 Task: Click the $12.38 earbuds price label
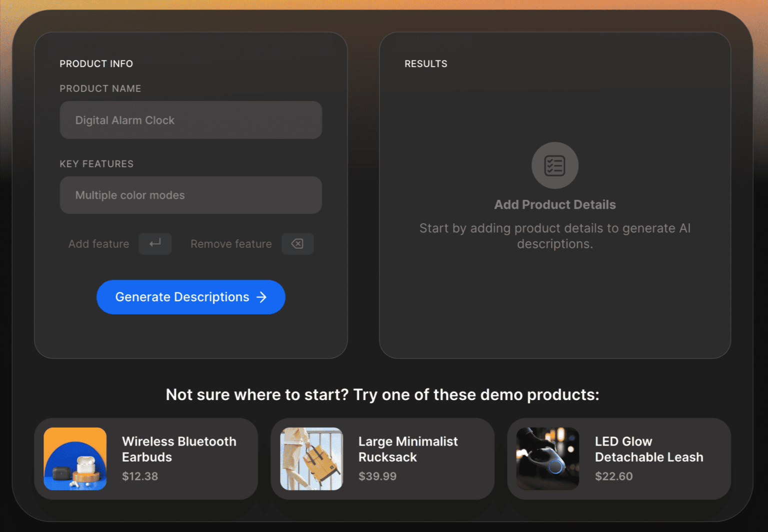click(x=140, y=476)
